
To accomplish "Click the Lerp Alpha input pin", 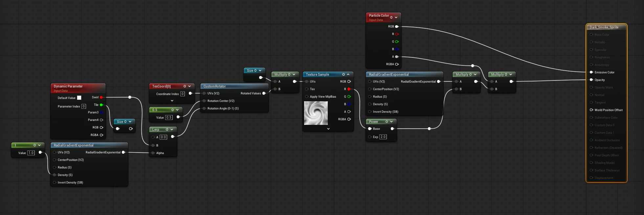I will (x=153, y=153).
